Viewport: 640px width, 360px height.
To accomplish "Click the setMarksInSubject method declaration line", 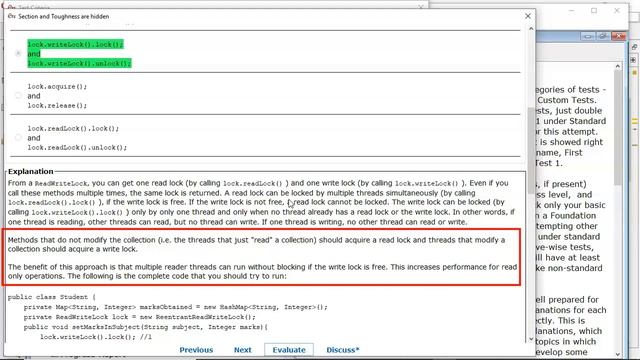I will [146, 327].
